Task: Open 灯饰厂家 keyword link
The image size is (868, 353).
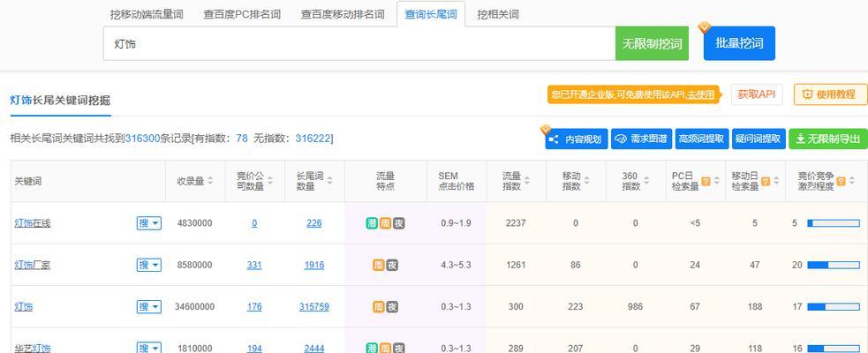Action: [32, 265]
